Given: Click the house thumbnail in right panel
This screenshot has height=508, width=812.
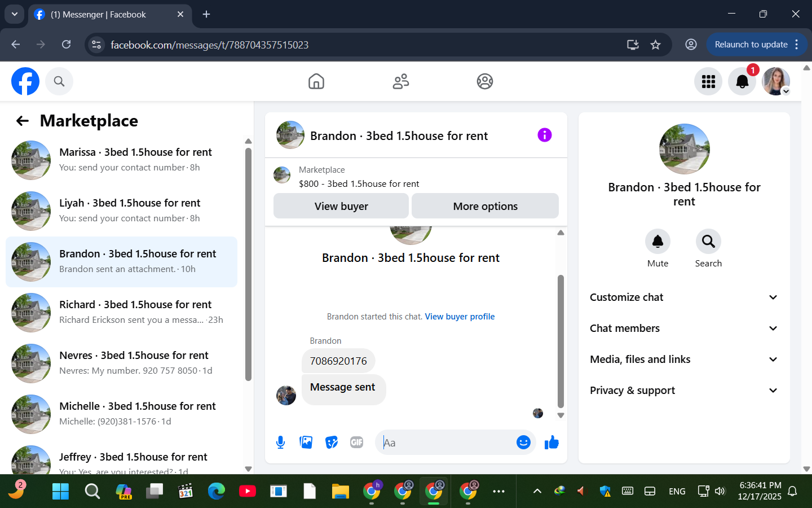Looking at the screenshot, I should point(684,149).
